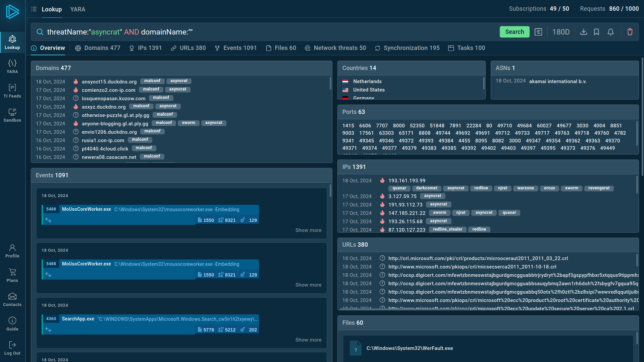The height and width of the screenshot is (362, 644).
Task: Bookmark the current search query
Action: click(597, 32)
